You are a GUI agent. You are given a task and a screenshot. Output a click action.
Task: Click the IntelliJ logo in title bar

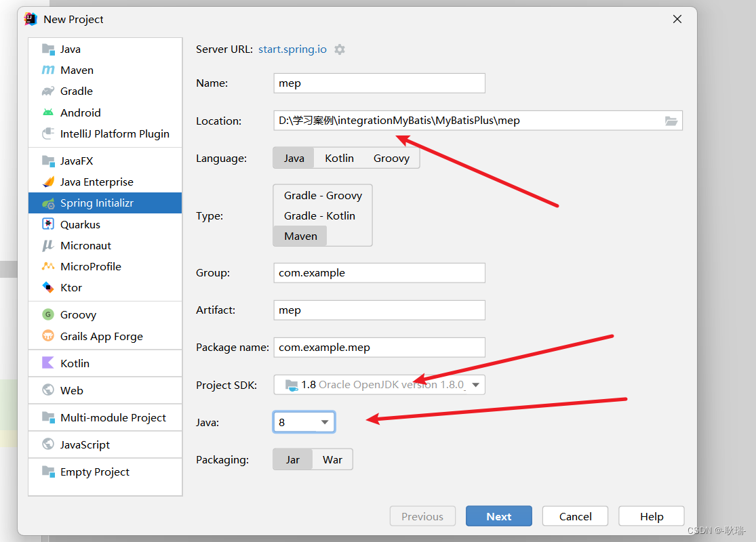pos(31,19)
